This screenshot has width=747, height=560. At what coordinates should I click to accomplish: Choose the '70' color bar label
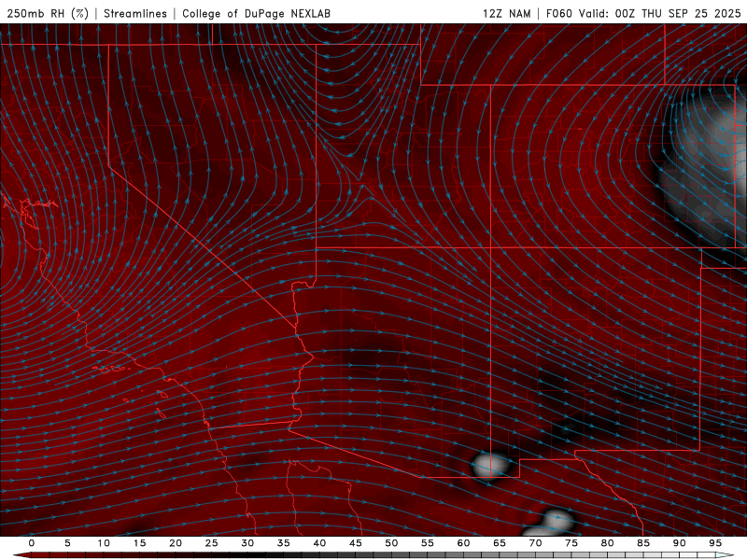coord(535,543)
